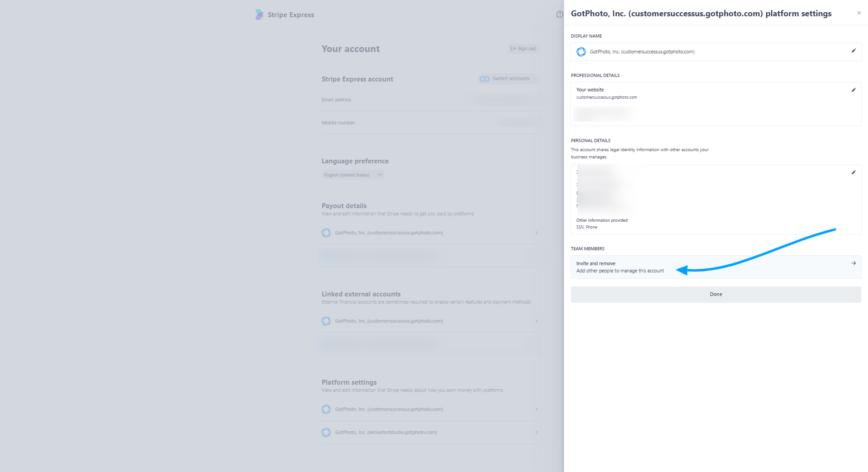Open the arrow on Invite and remove row
Screen dimensions: 868x472
854,263
